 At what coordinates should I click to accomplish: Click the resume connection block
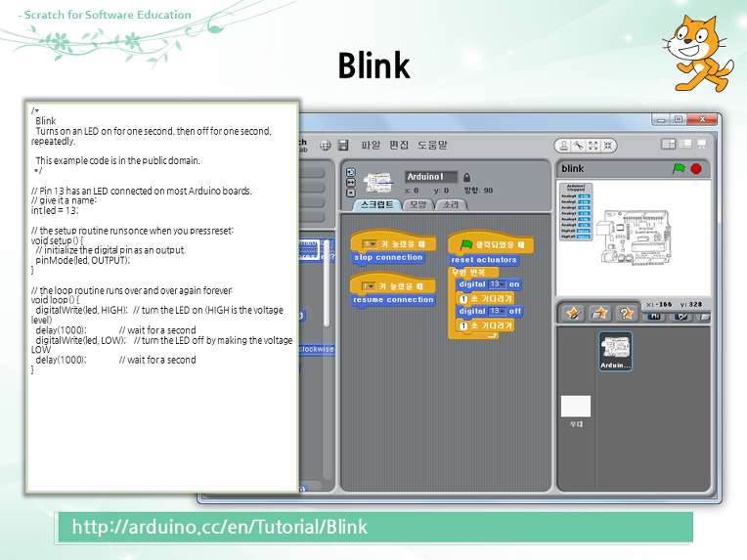coord(393,300)
